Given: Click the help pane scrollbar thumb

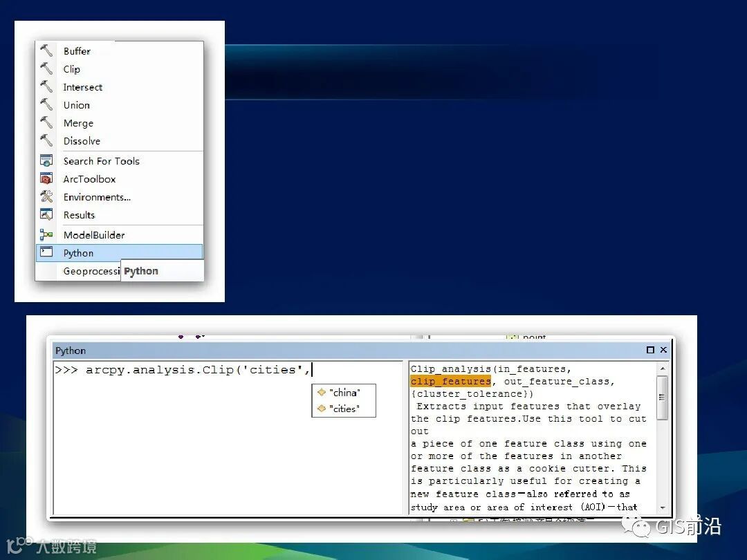Looking at the screenshot, I should [x=662, y=398].
